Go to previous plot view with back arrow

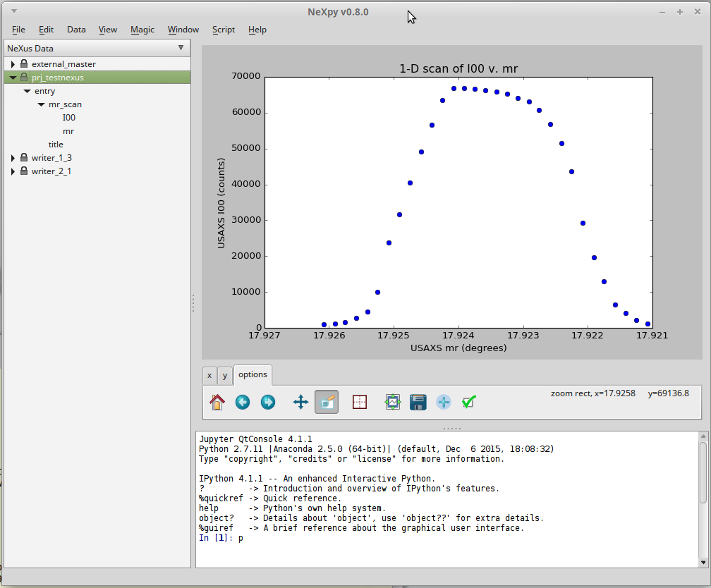point(243,402)
